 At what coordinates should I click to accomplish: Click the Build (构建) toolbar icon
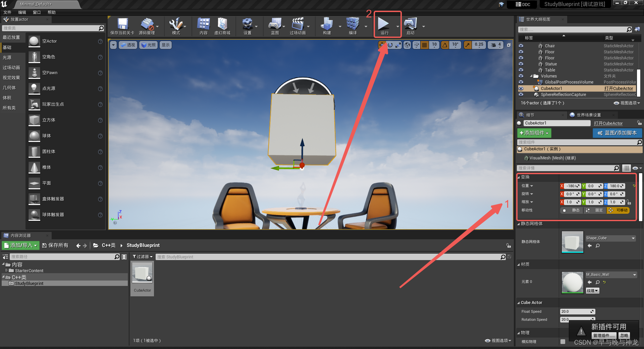tap(327, 26)
